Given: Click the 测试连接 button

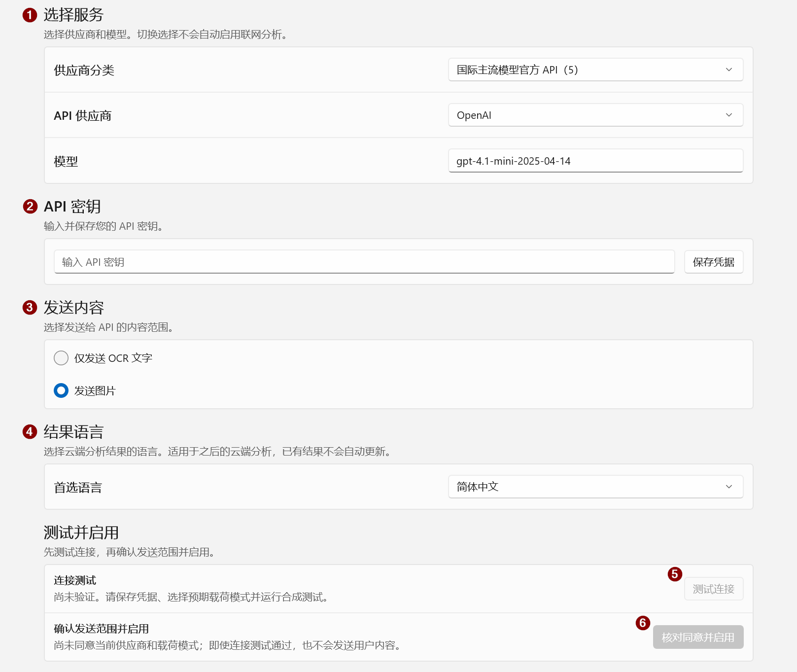Looking at the screenshot, I should tap(714, 589).
